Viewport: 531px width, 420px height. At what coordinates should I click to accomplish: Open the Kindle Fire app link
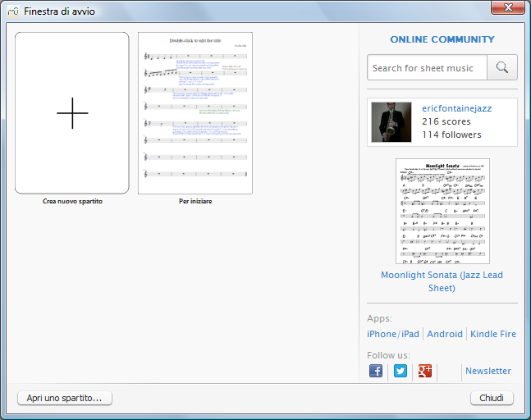pyautogui.click(x=493, y=335)
